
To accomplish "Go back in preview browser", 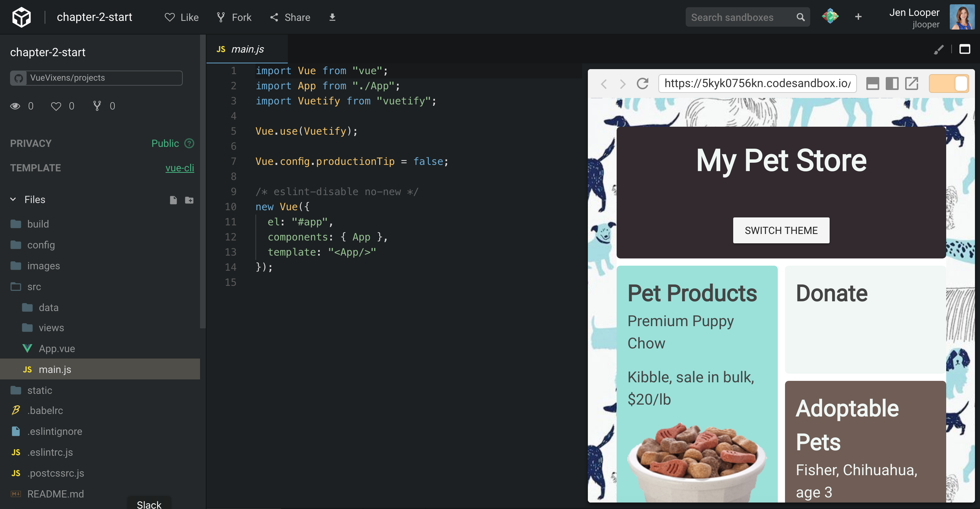I will click(x=604, y=84).
